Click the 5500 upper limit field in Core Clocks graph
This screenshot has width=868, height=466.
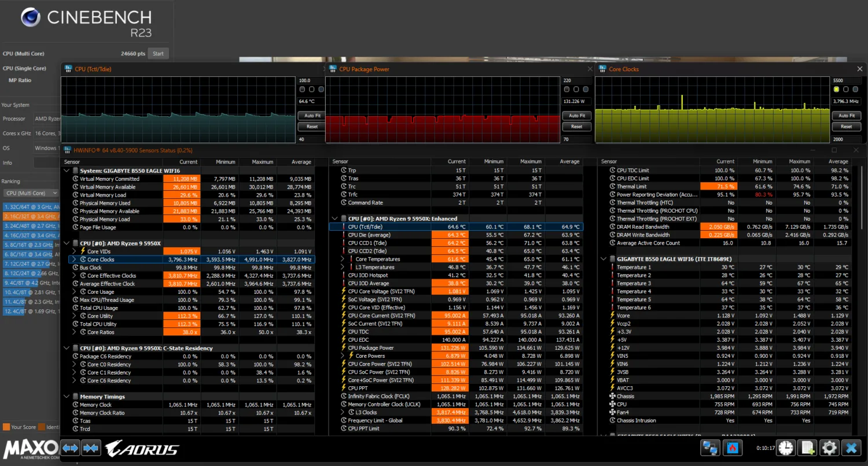point(846,80)
